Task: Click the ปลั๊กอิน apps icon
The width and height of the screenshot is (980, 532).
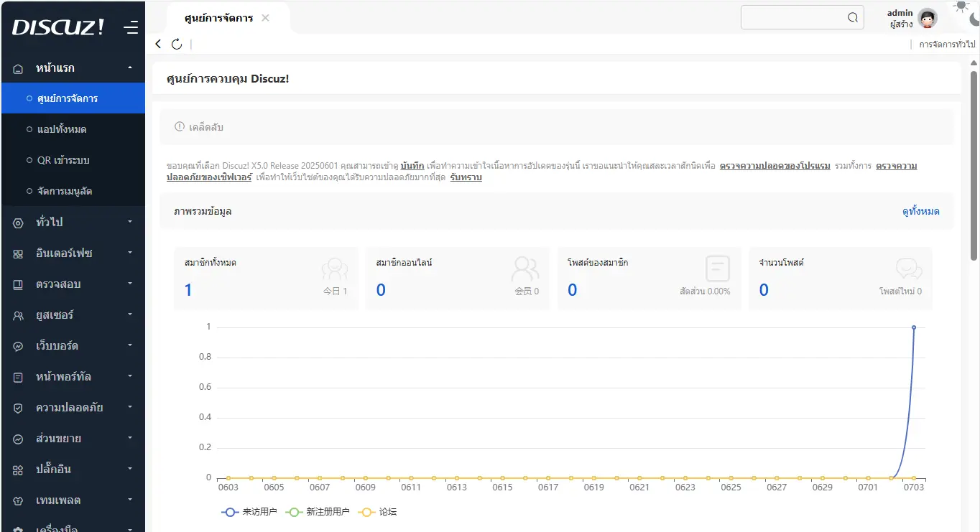Action: pyautogui.click(x=19, y=470)
